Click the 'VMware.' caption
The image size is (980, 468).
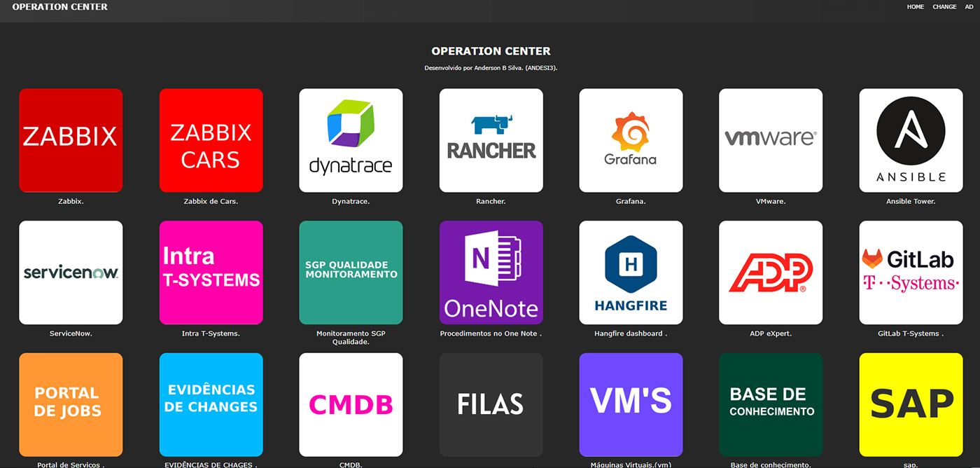tap(771, 201)
